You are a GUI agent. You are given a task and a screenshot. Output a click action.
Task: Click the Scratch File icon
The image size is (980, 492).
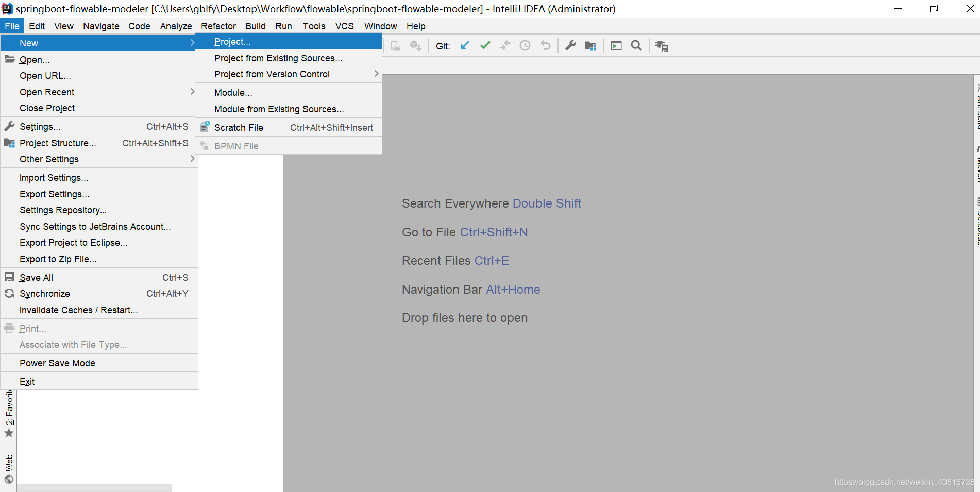tap(205, 126)
